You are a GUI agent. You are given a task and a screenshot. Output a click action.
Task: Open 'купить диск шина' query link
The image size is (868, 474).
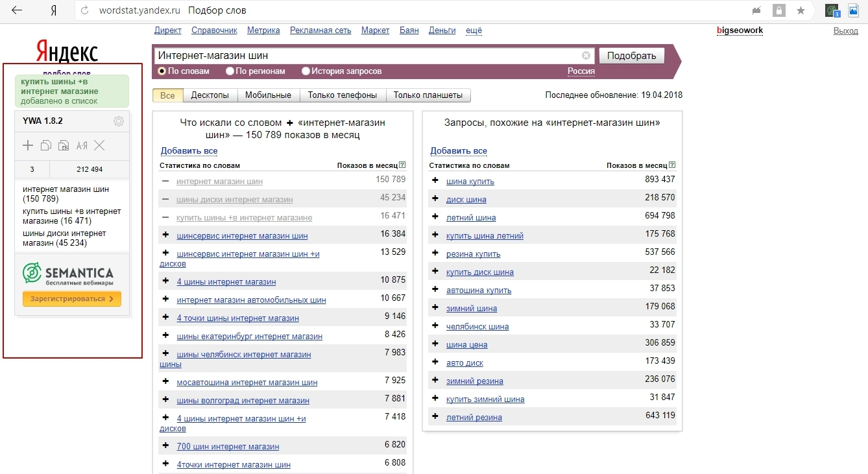click(480, 272)
